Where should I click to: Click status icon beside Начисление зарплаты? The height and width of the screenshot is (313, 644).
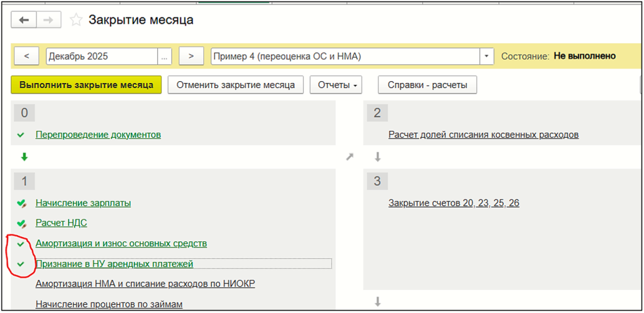[x=21, y=203]
